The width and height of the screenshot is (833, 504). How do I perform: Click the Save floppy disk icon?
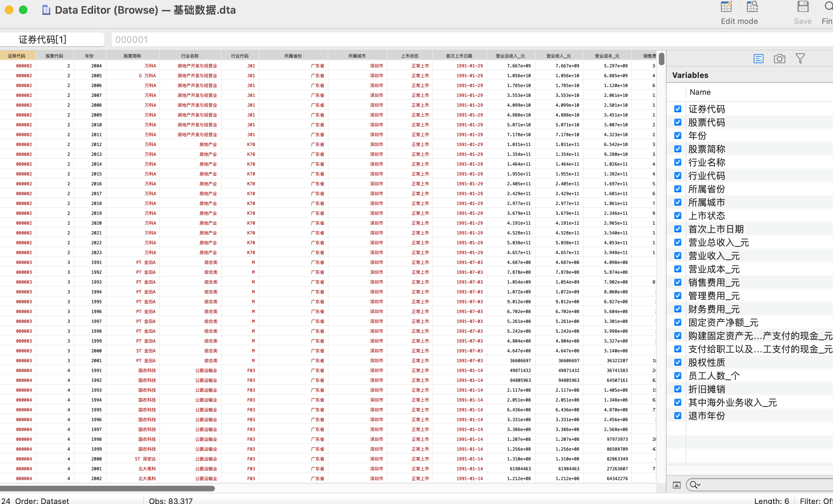(x=803, y=7)
